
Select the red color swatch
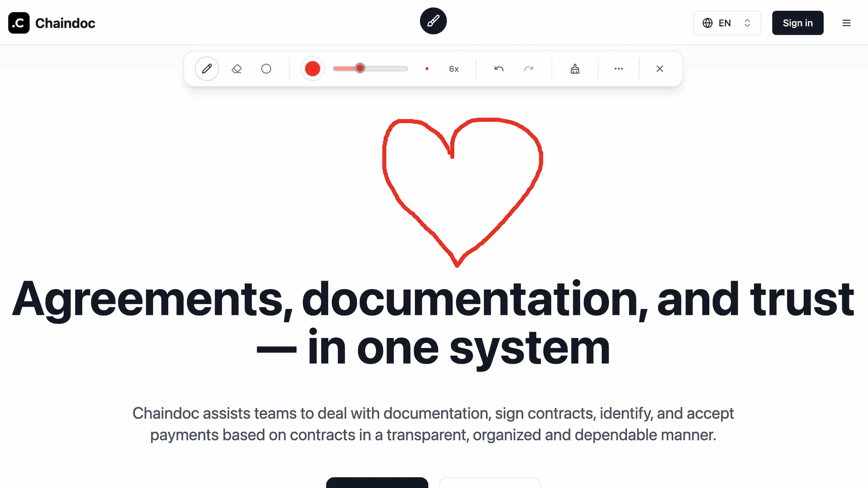[x=312, y=69]
